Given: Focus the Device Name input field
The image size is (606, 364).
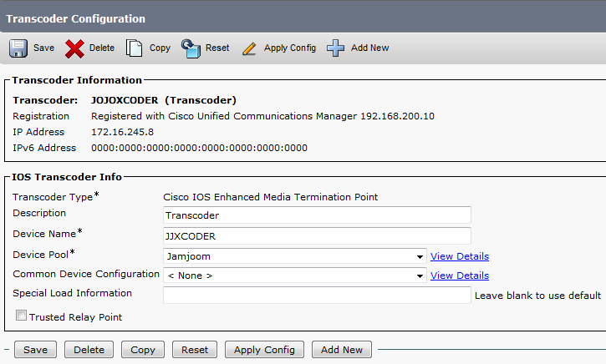Looking at the screenshot, I should (317, 236).
